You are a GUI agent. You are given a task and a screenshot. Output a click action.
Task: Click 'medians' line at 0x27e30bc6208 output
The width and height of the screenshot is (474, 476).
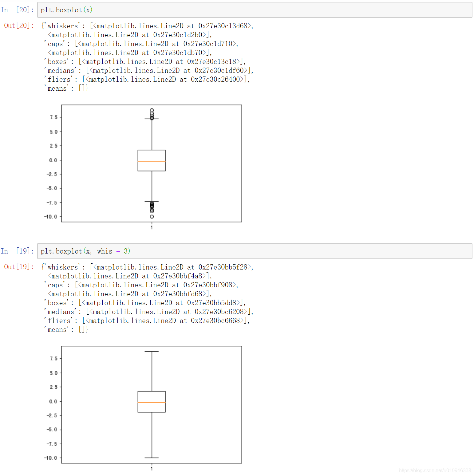point(148,312)
